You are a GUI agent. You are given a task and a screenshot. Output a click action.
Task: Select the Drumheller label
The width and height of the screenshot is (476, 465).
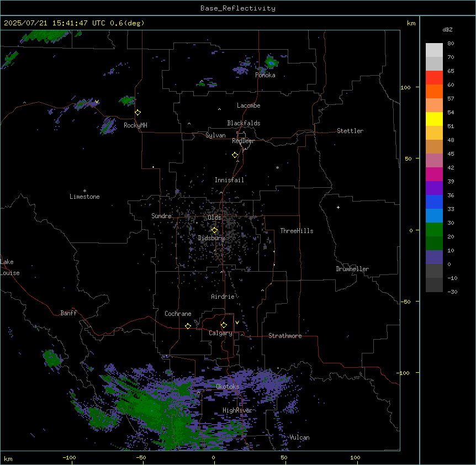[x=352, y=269]
